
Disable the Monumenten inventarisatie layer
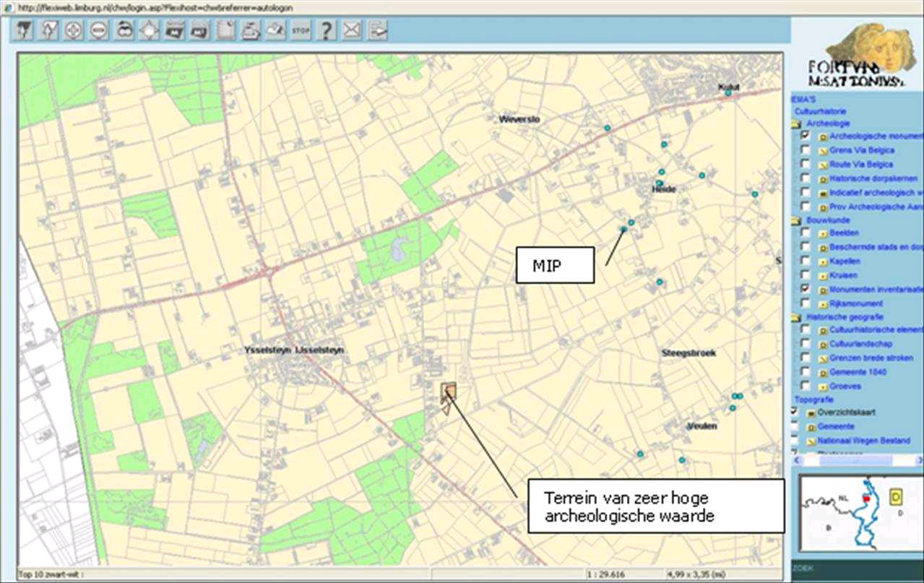(805, 287)
